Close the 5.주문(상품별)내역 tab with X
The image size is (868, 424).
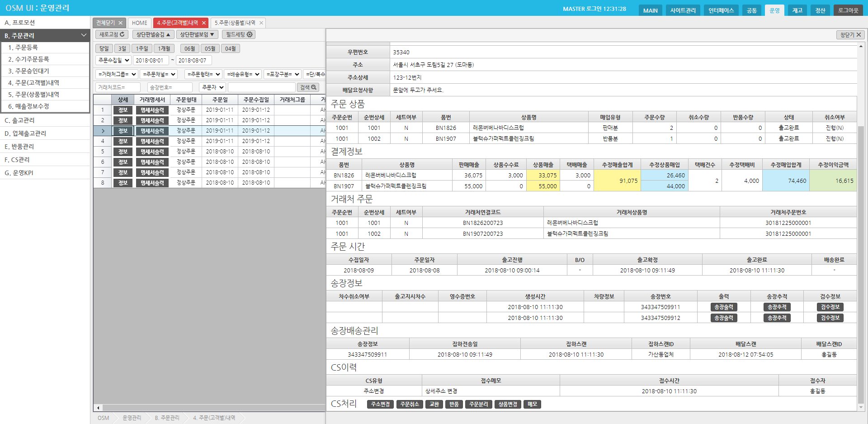[x=261, y=23]
